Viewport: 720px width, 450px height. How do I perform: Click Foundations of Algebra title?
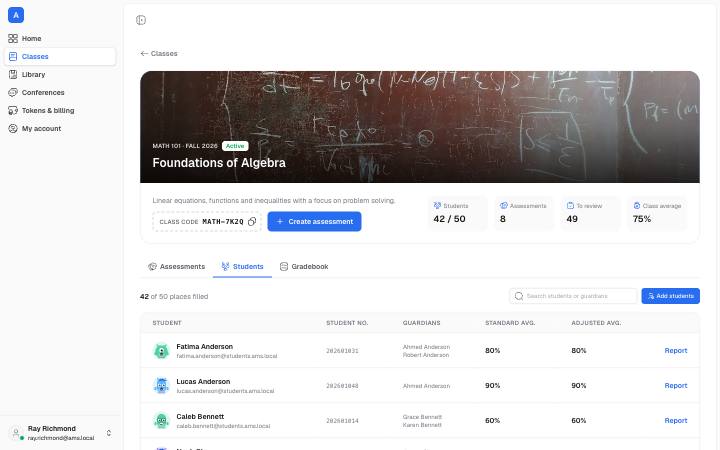coord(219,163)
